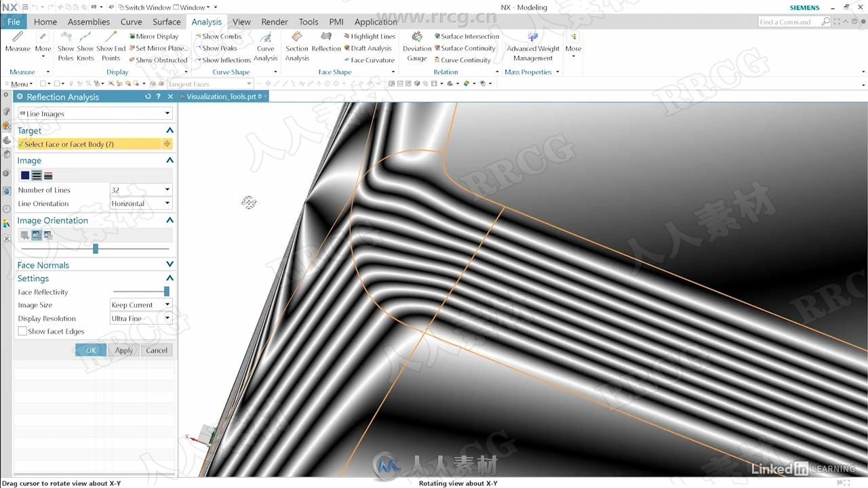Screen dimensions: 868x488
Task: Select the Show Knots tool
Action: pos(85,46)
